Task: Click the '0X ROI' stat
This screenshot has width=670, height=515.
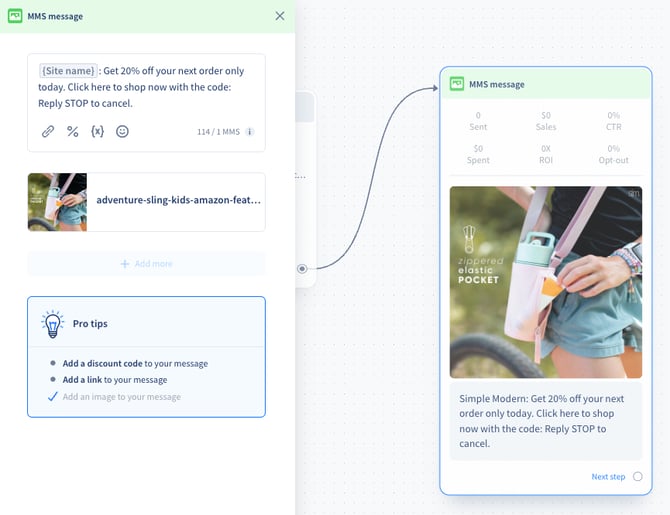Action: [x=546, y=154]
